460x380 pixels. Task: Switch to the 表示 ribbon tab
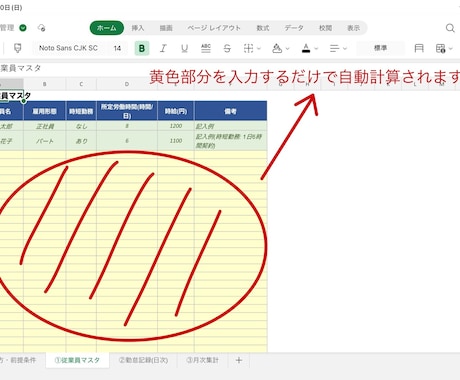(x=353, y=28)
